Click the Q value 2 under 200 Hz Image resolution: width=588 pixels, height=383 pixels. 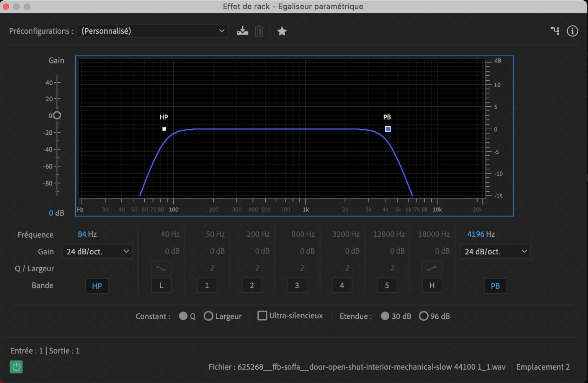(x=257, y=268)
